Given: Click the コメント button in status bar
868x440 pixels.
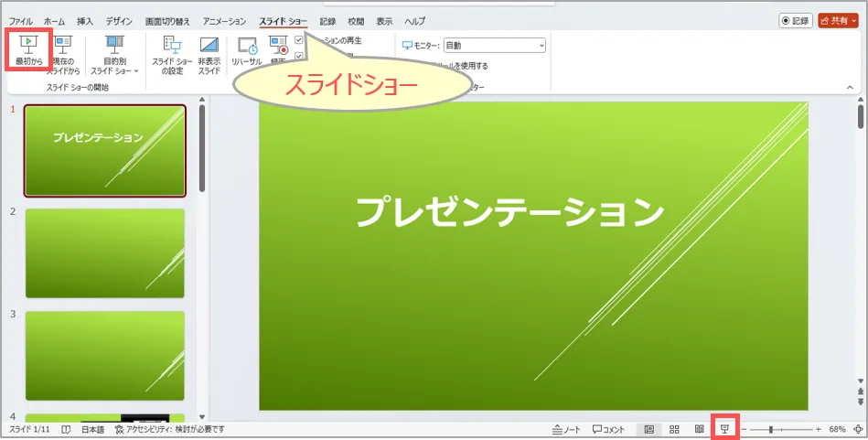Looking at the screenshot, I should pos(608,429).
